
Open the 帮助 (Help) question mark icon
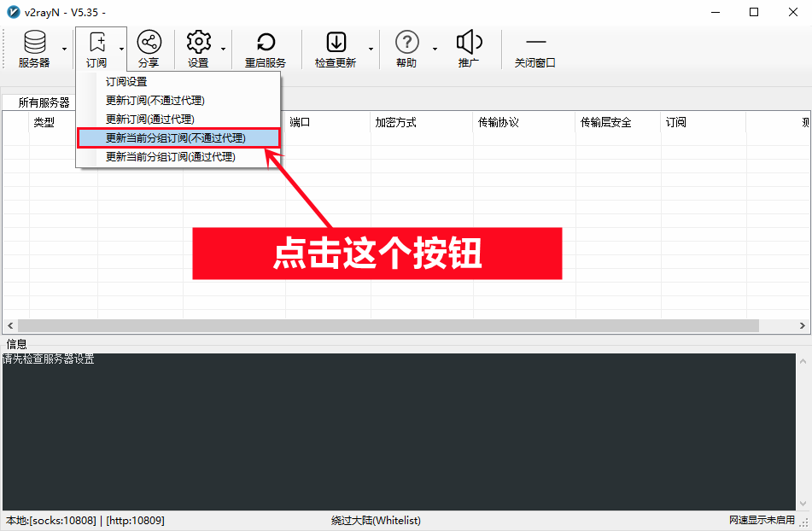click(x=406, y=49)
